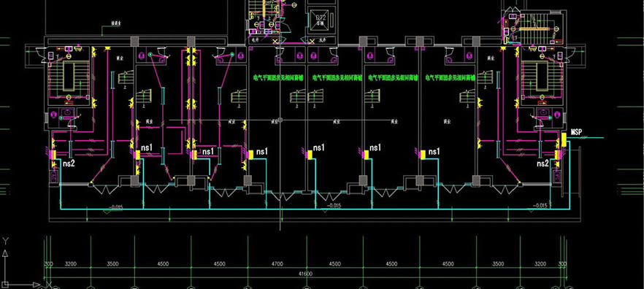Click the UCS icon Y axis arrowhead

click(5, 253)
